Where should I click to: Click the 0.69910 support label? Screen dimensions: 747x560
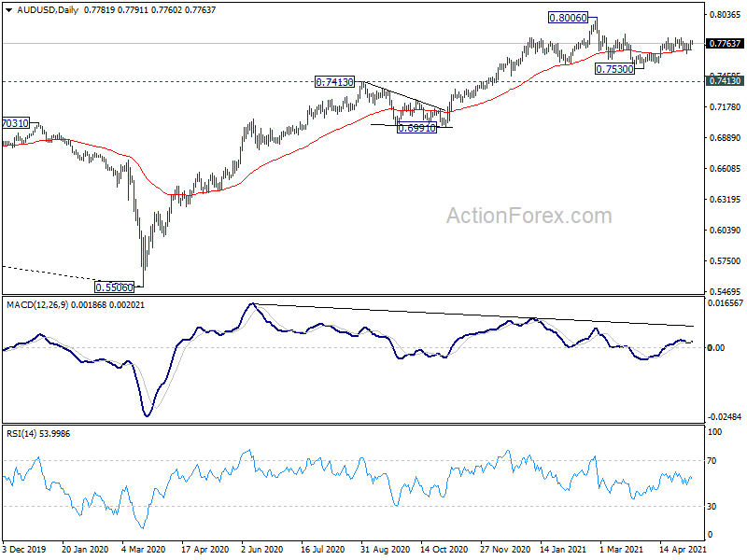pos(416,128)
